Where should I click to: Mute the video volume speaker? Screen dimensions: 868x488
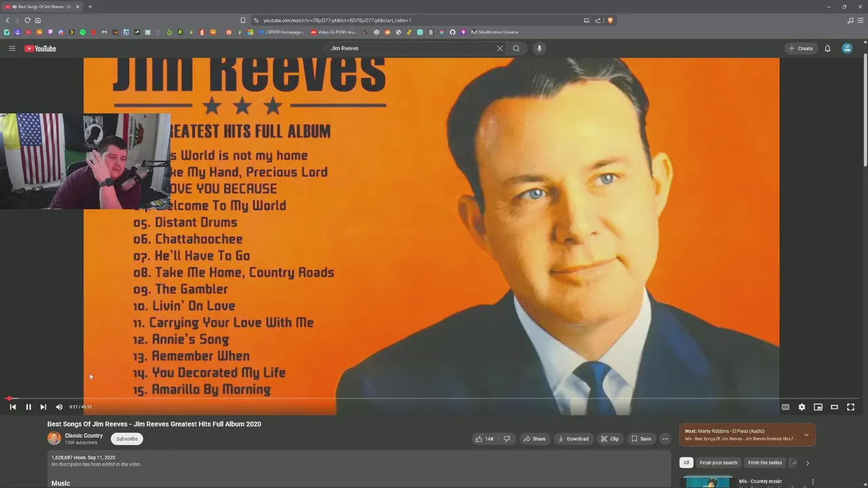pyautogui.click(x=59, y=407)
